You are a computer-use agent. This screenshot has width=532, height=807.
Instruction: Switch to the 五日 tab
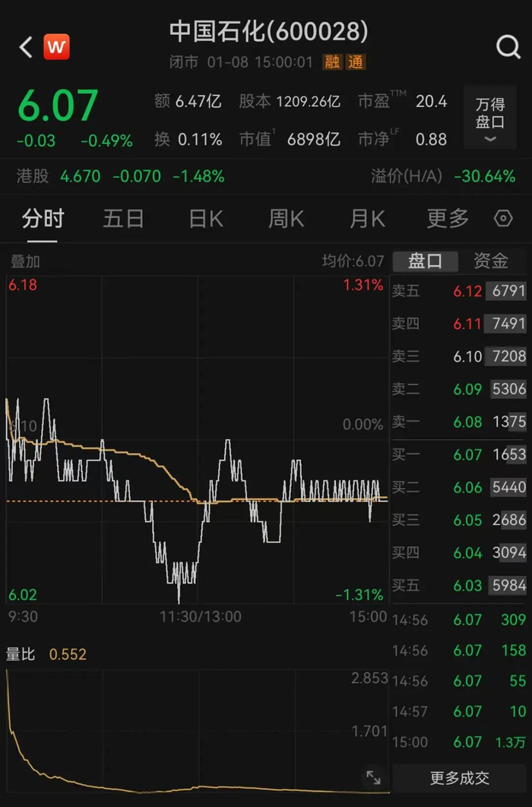click(x=123, y=219)
